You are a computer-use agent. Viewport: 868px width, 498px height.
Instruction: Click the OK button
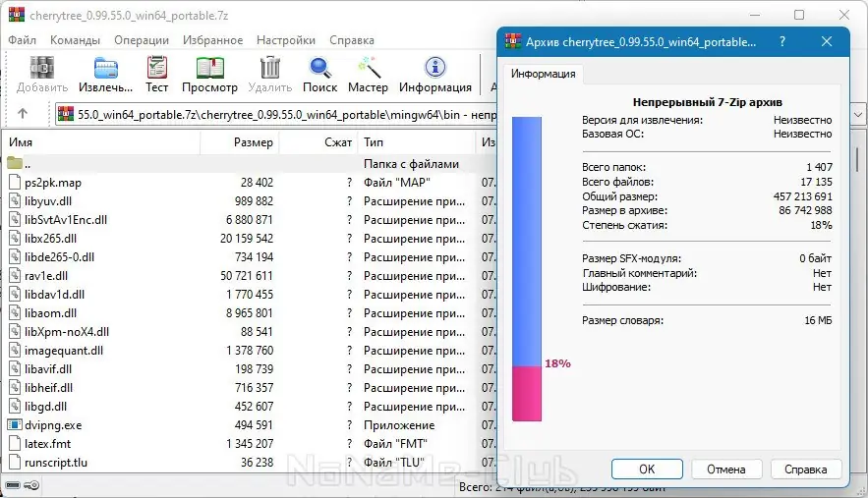(x=647, y=470)
